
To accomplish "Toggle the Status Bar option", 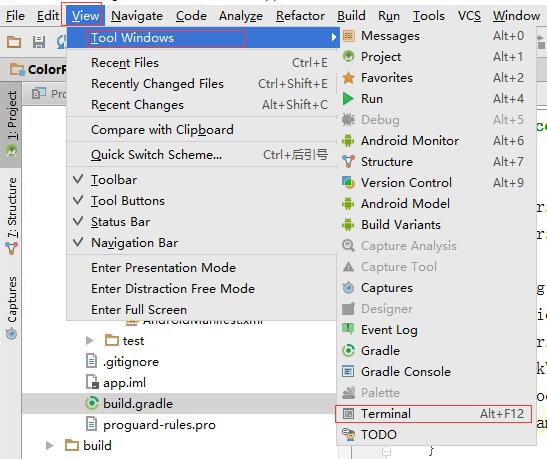I will point(202,222).
